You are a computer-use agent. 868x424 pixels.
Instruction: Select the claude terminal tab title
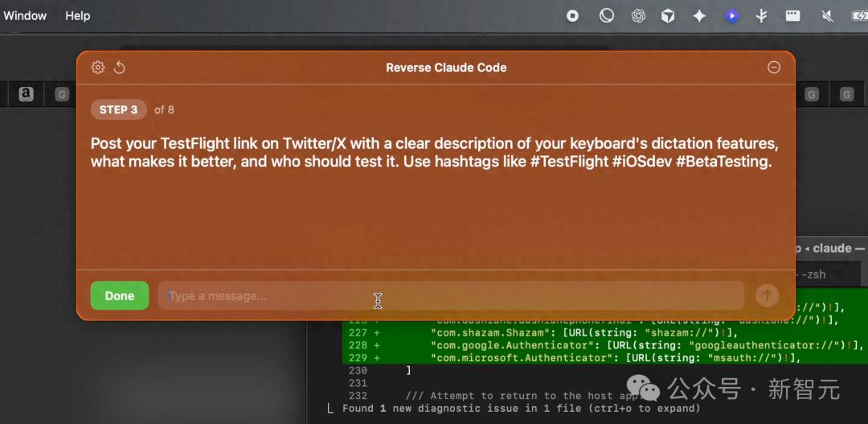(831, 249)
